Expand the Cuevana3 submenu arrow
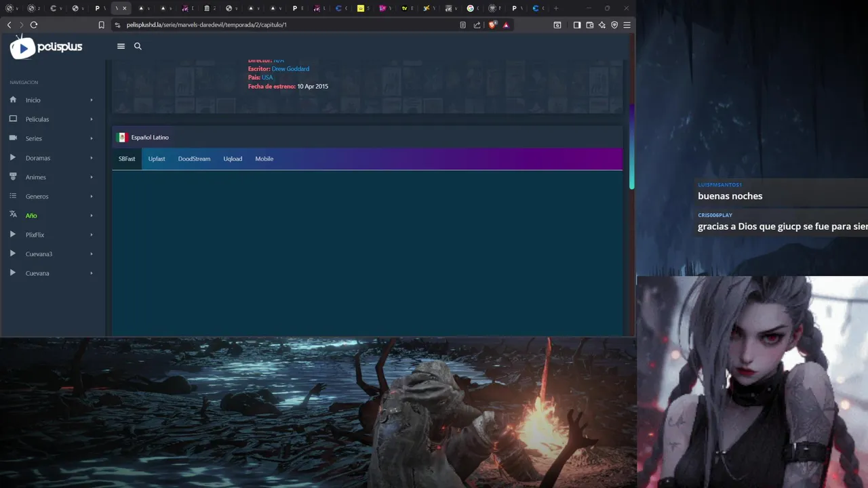The height and width of the screenshot is (488, 868). click(92, 254)
